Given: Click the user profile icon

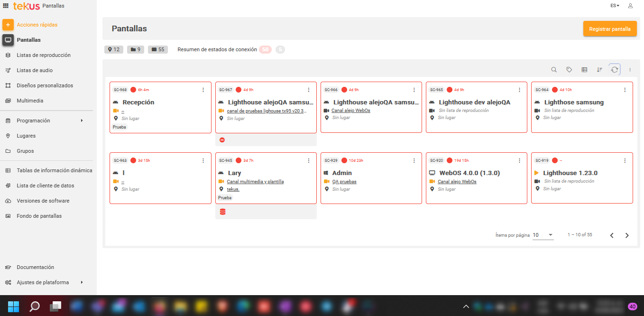Looking at the screenshot, I should 630,6.
